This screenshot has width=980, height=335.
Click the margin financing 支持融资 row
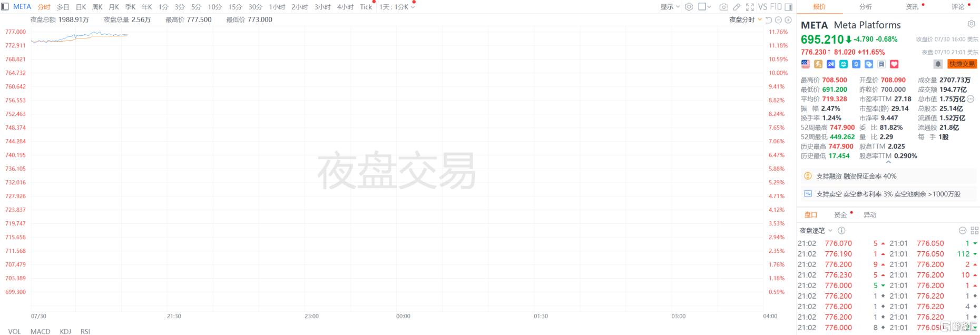coord(888,176)
